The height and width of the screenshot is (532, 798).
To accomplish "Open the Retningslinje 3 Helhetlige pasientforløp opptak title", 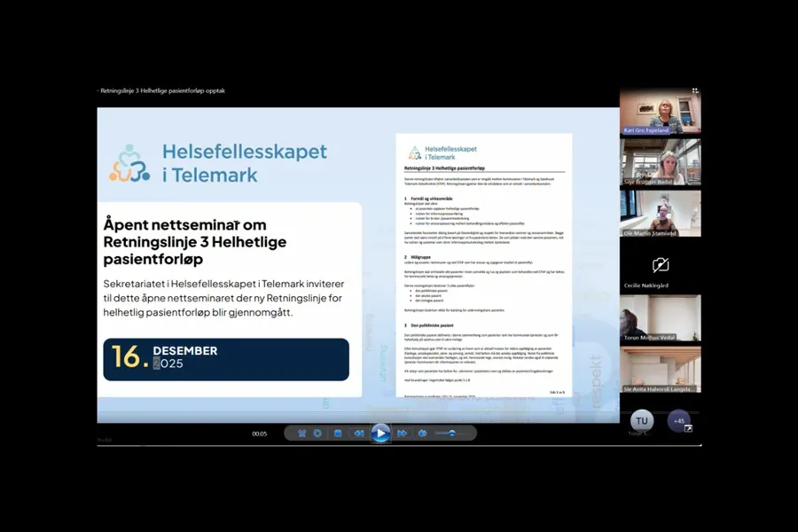I will 160,90.
